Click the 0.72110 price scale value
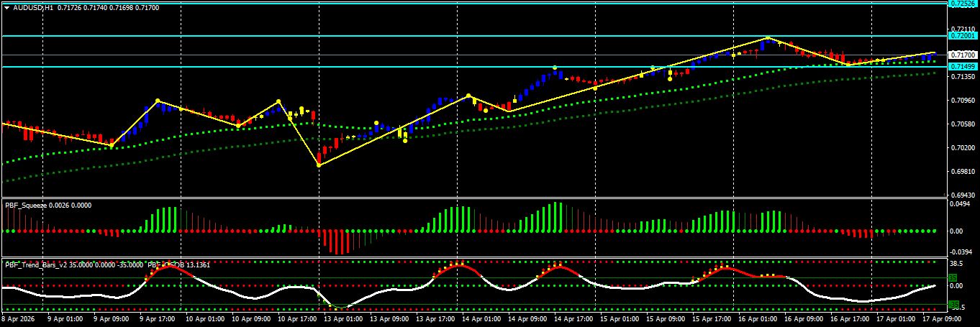The width and height of the screenshot is (980, 327). pyautogui.click(x=963, y=29)
